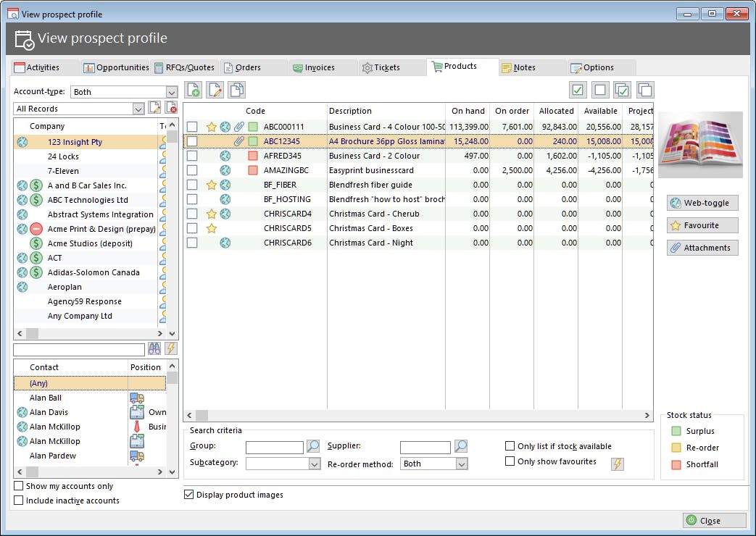
Task: Click the Group input field
Action: (274, 448)
